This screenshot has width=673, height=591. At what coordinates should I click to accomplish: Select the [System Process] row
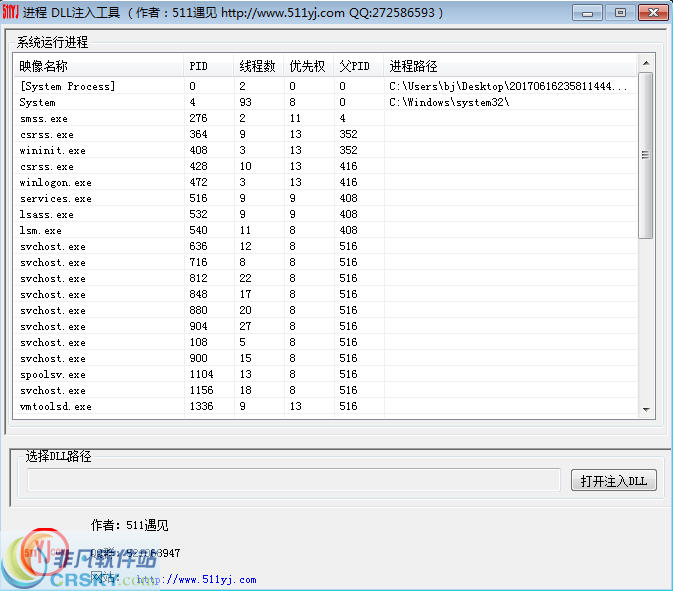325,86
